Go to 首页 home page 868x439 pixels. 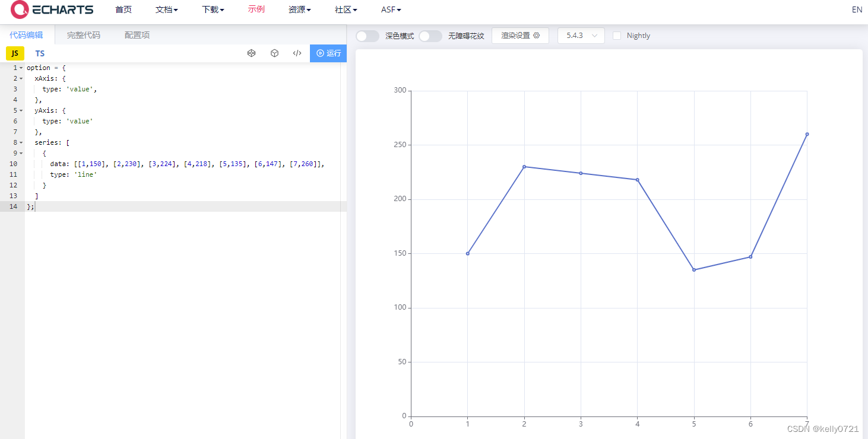coord(123,9)
